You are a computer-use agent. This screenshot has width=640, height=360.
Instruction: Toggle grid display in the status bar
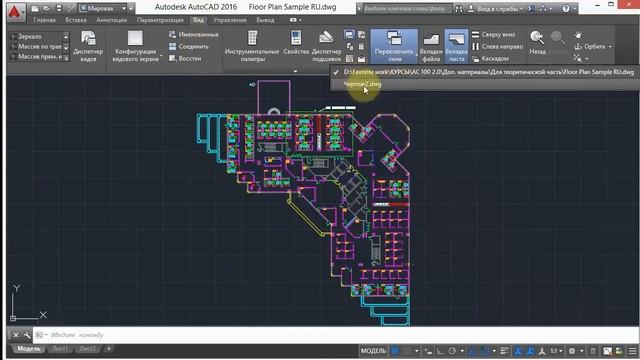[x=395, y=351]
